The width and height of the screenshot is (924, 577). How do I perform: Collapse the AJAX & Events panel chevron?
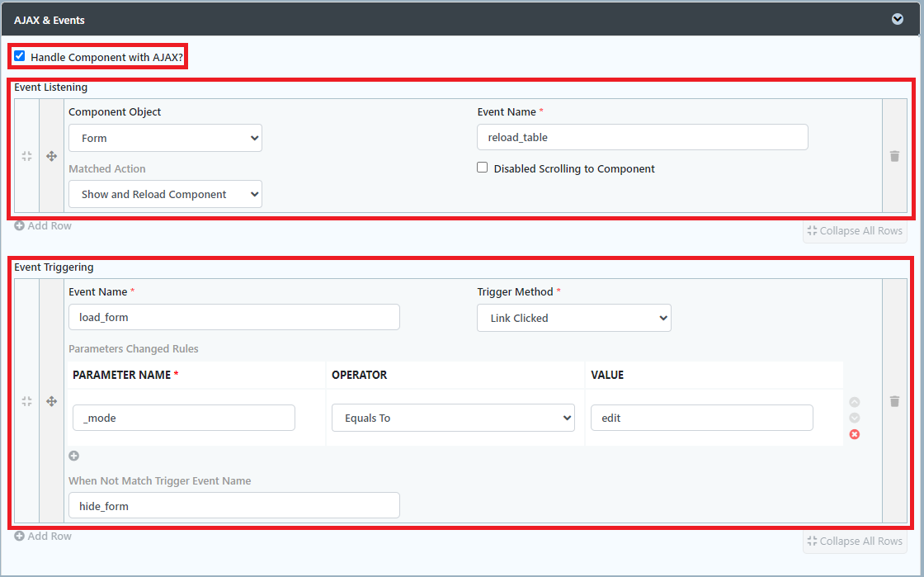click(898, 19)
